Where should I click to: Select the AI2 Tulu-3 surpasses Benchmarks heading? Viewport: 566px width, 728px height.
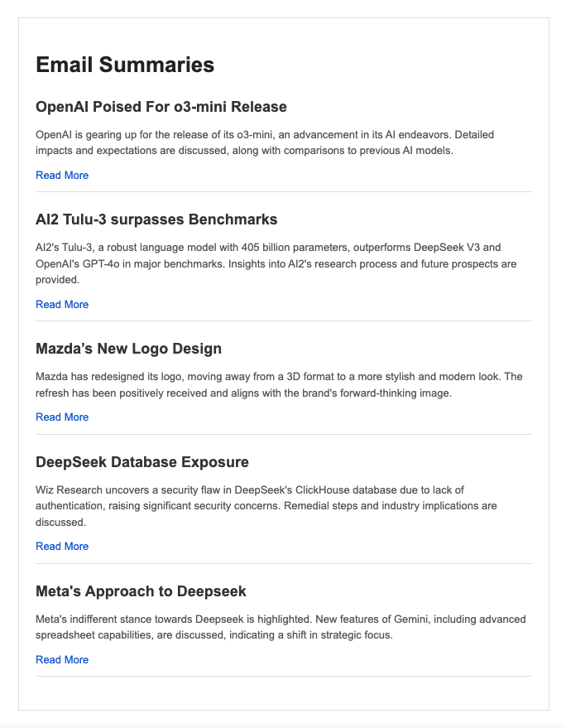(x=156, y=219)
